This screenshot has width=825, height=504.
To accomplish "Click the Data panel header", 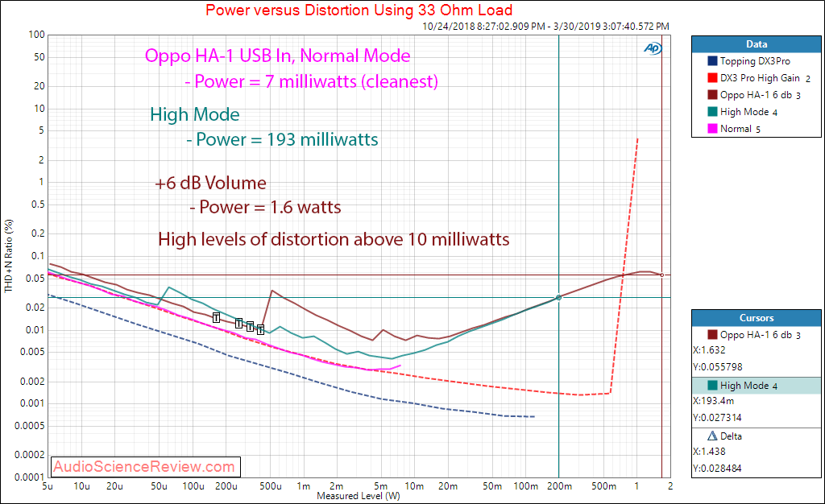I will [756, 44].
